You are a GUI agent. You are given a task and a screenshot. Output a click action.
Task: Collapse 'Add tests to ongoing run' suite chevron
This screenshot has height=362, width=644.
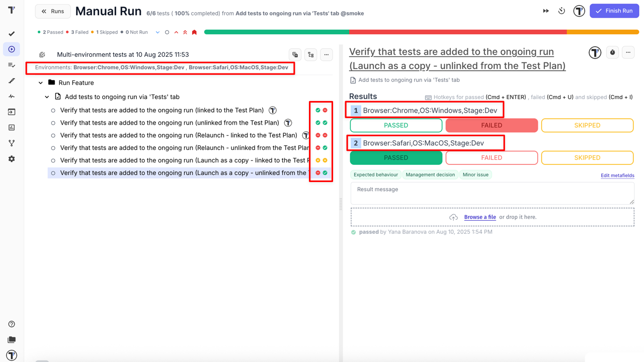pyautogui.click(x=47, y=97)
